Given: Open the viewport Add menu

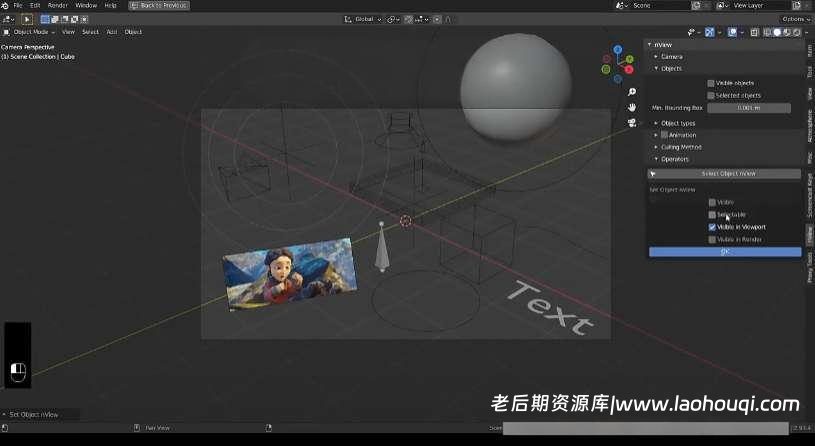Looking at the screenshot, I should point(112,32).
